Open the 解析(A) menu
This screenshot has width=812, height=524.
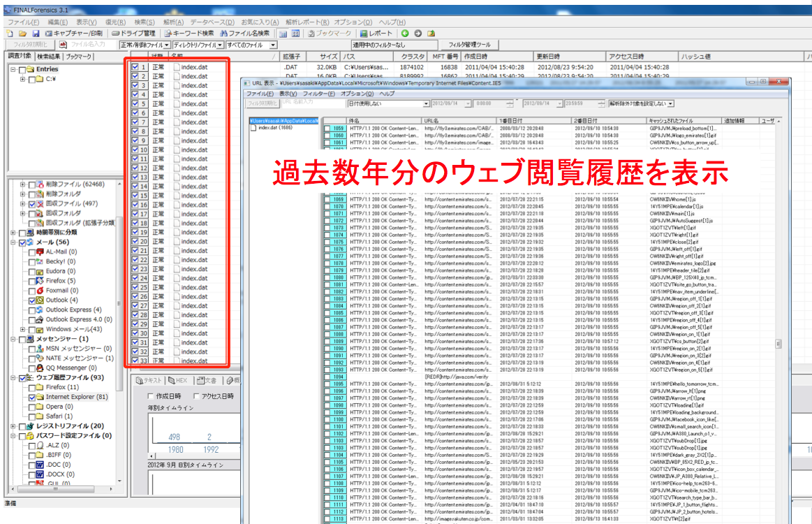click(x=173, y=22)
